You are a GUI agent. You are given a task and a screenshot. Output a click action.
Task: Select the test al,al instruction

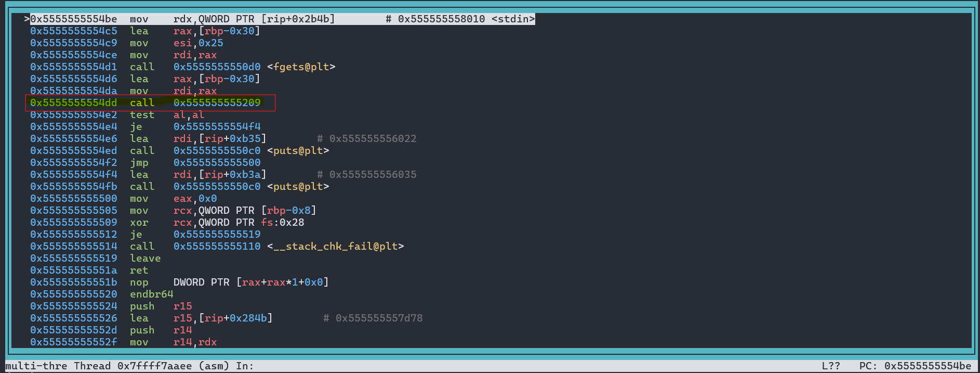(x=166, y=115)
